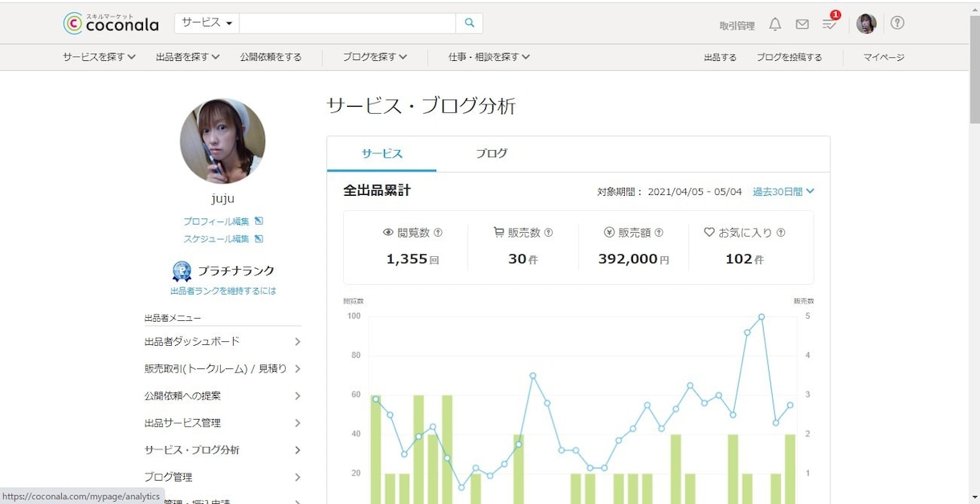This screenshot has width=980, height=504.
Task: Open 出品サービス管理 in sidebar
Action: point(223,423)
